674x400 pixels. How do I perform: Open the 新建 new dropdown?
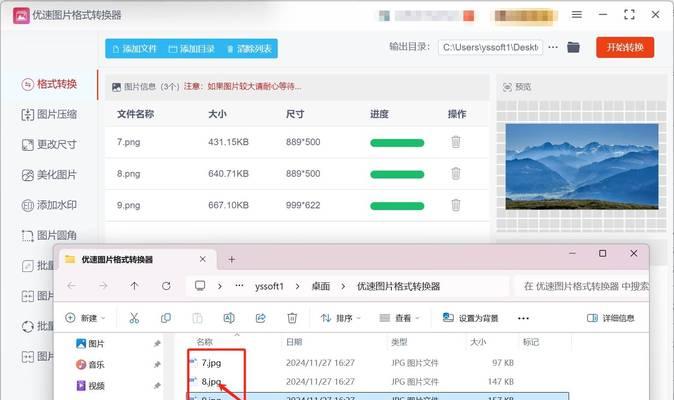(85, 318)
